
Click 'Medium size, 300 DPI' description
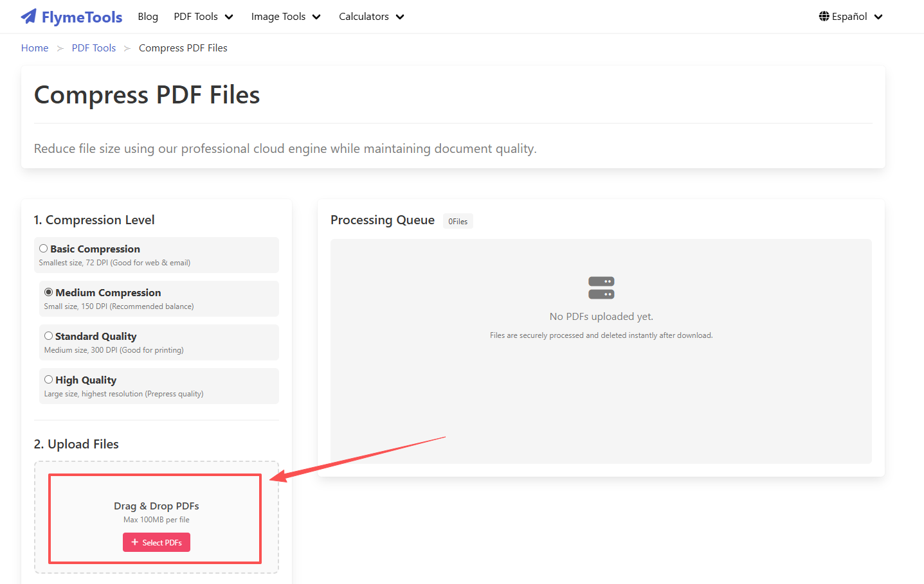(x=114, y=350)
